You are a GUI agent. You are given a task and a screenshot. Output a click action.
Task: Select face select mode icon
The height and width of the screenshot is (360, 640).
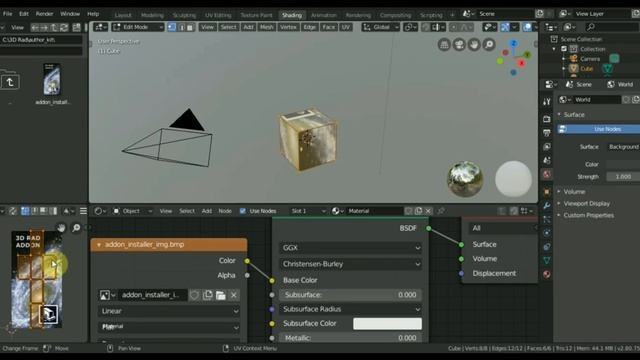tap(190, 27)
